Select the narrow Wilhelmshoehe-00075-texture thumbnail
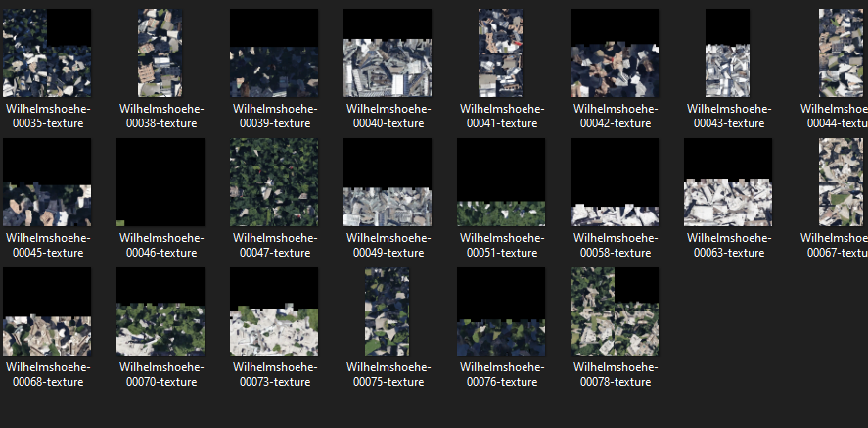868x428 pixels. click(x=388, y=311)
